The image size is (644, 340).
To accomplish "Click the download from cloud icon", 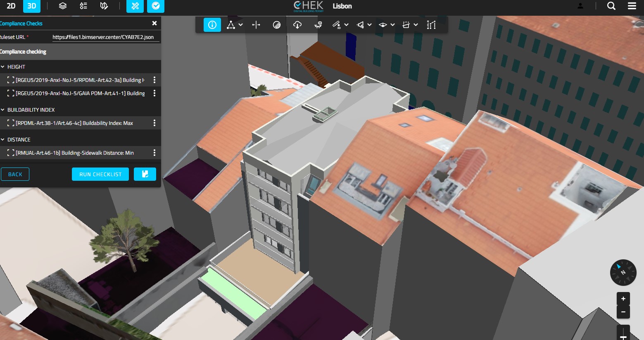I will 297,25.
